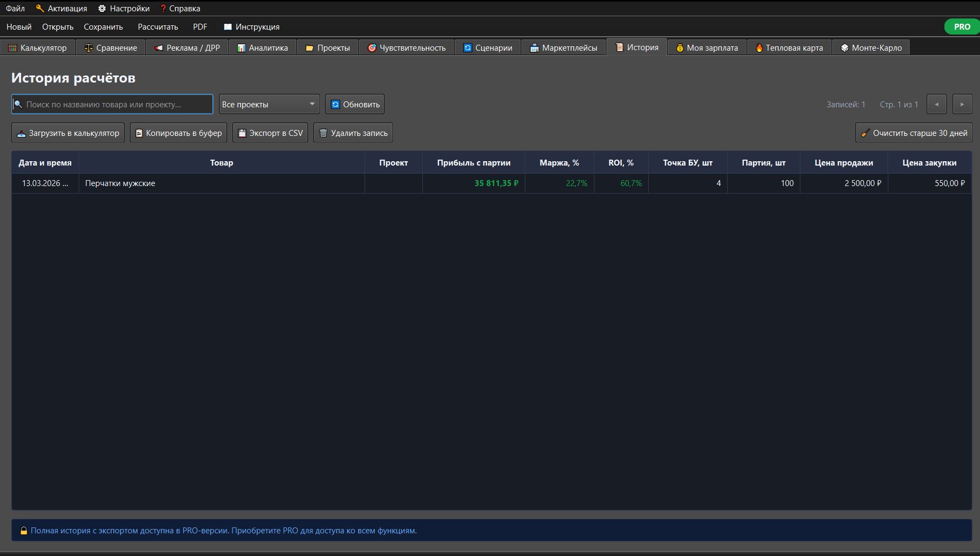Sort by Прибыль с партии column
Image resolution: width=980 pixels, height=556 pixels.
click(x=474, y=162)
